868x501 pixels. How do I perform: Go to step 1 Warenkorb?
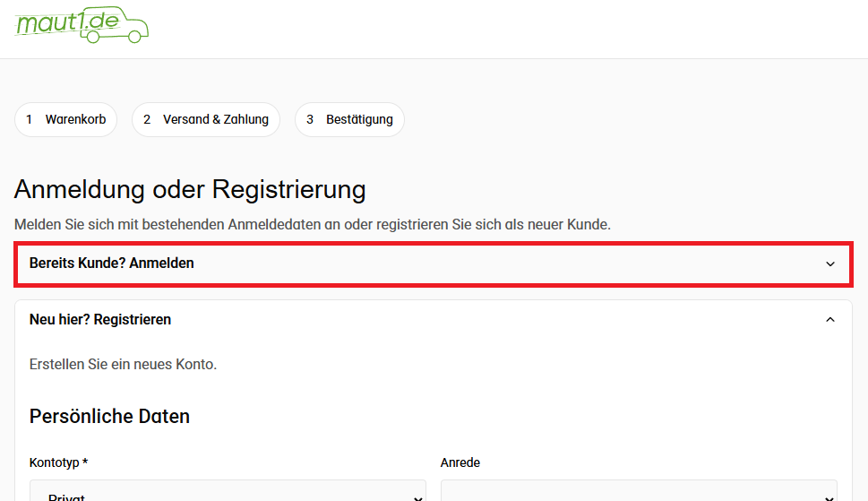[65, 119]
